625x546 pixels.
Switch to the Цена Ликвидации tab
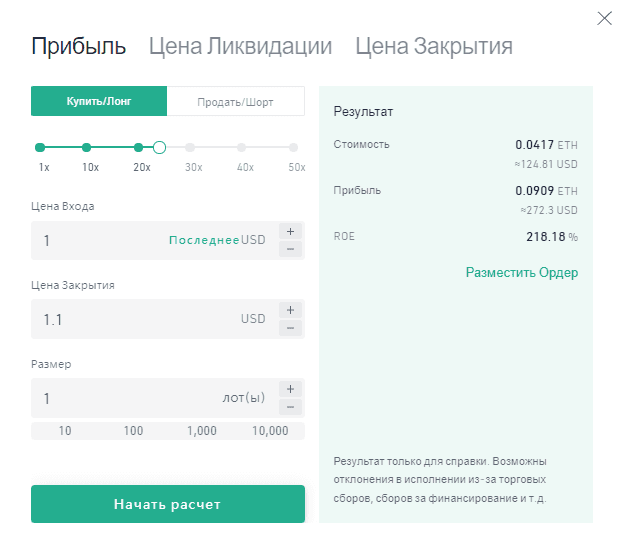[x=240, y=46]
